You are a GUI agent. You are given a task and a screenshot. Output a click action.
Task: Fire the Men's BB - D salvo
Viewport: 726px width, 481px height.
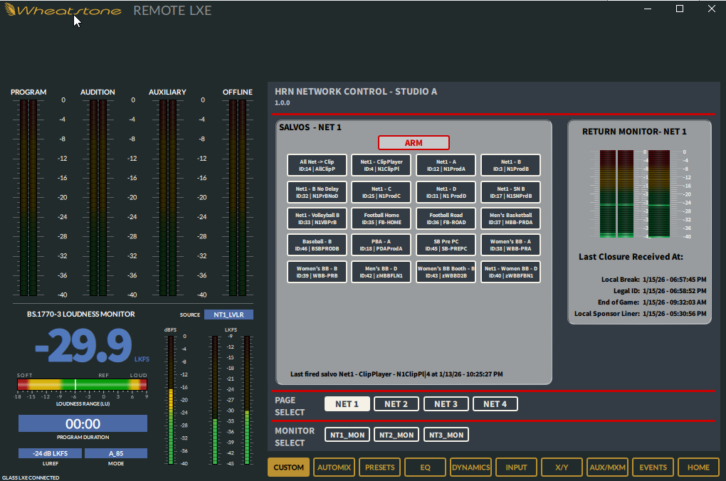click(x=382, y=272)
